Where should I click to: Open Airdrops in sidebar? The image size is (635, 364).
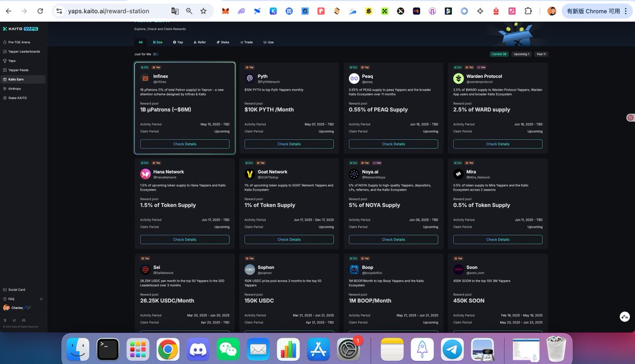coord(23,88)
